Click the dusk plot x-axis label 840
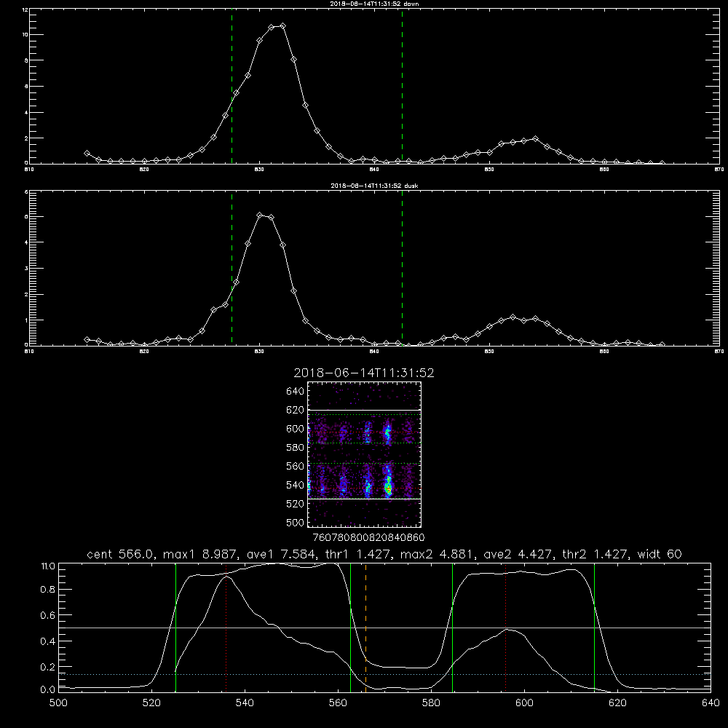The width and height of the screenshot is (728, 728). [374, 352]
